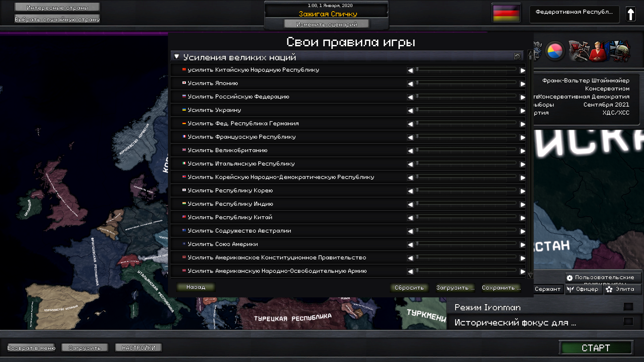Select Elite difficulty
Screen dimensions: 644x362
click(x=623, y=289)
